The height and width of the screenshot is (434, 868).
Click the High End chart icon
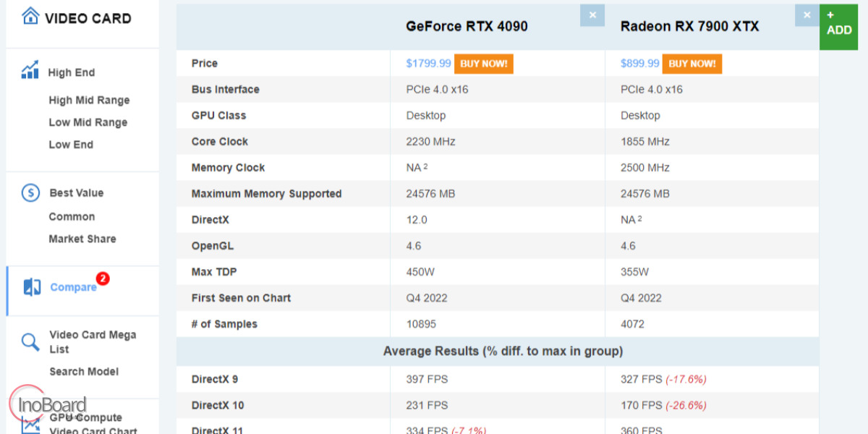30,71
